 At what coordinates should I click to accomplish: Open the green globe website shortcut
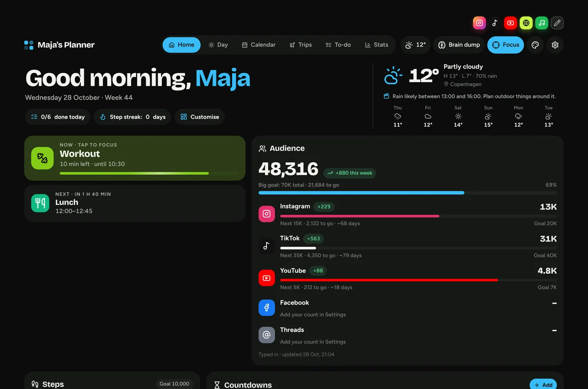[526, 23]
